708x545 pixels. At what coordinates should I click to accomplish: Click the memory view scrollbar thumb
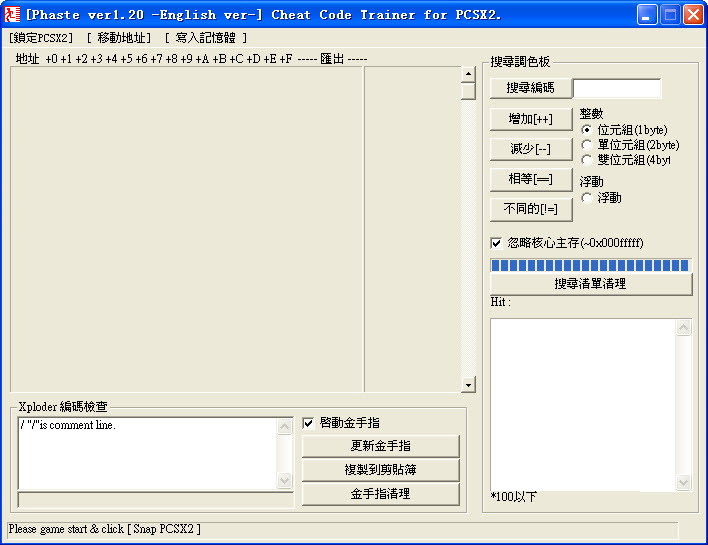coord(468,91)
